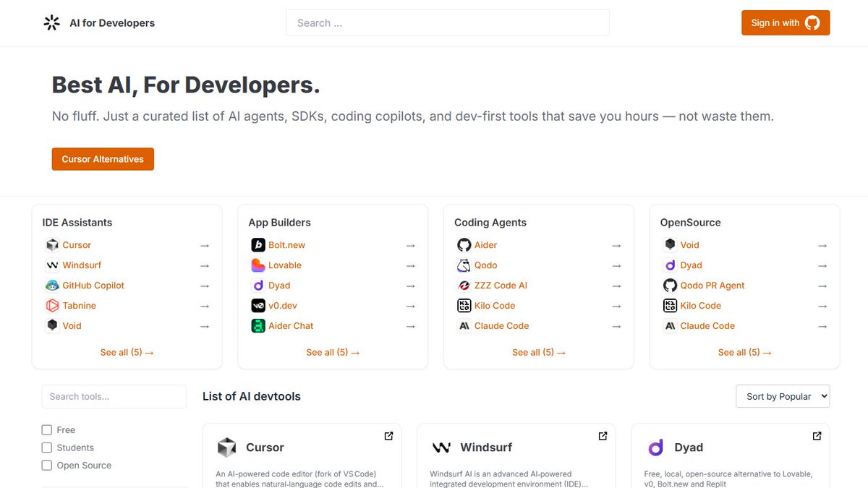Enable the Open Source filter checkbox
The image size is (868, 488).
click(47, 466)
